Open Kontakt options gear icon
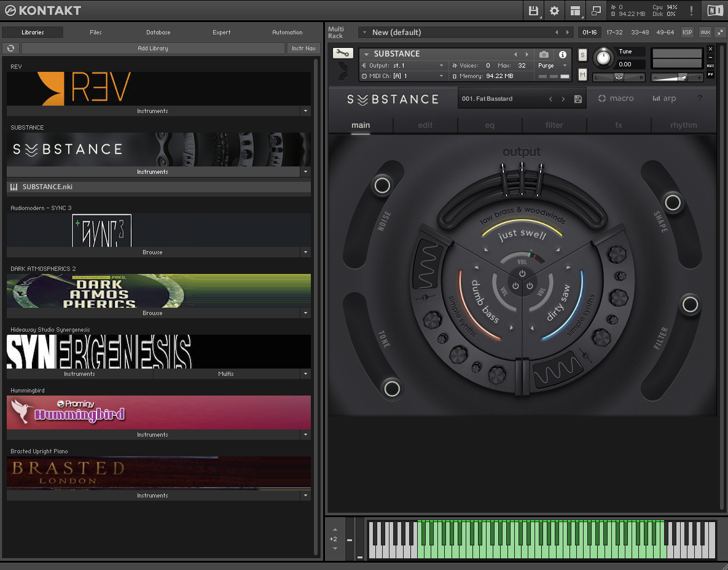The height and width of the screenshot is (570, 728). (554, 10)
